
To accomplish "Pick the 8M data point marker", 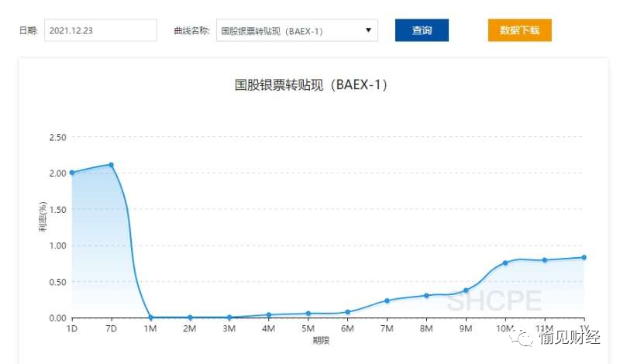I will coord(426,295).
